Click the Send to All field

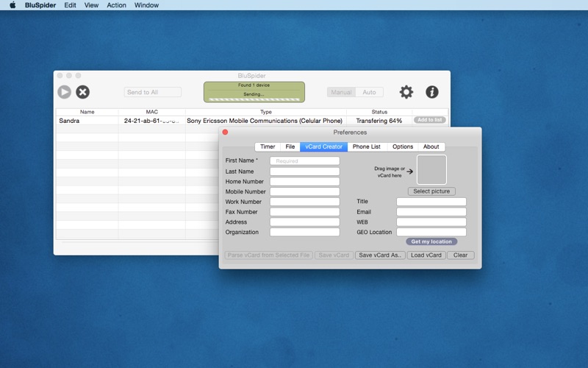click(x=153, y=92)
